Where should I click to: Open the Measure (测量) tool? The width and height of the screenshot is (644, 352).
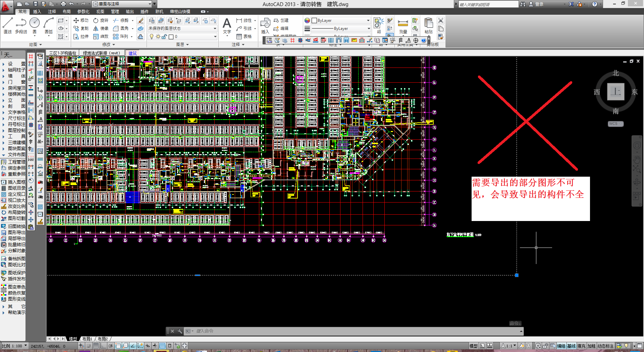pyautogui.click(x=403, y=26)
